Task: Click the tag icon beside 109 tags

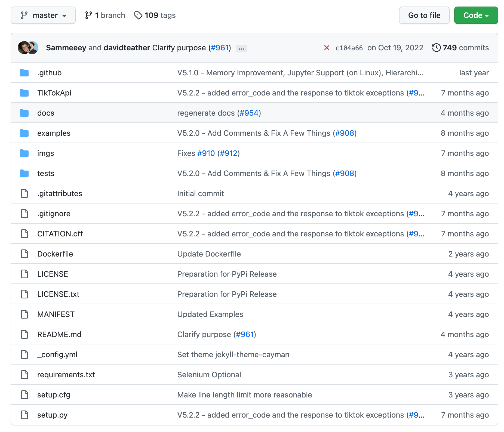Action: [138, 16]
